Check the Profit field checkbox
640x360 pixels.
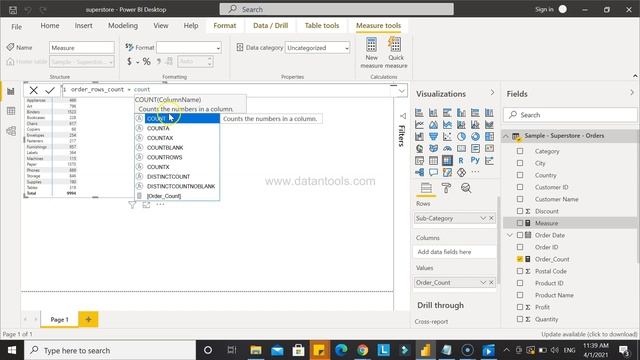(520, 307)
